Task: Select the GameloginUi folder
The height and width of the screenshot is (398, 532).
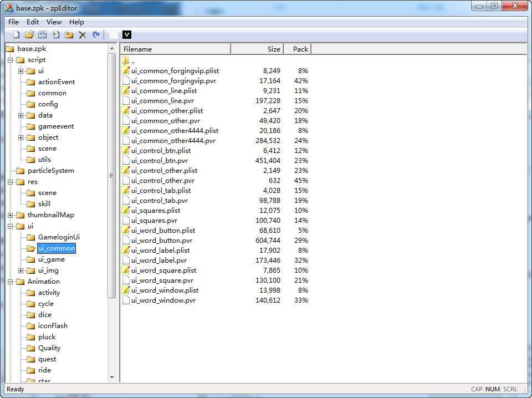Action: pos(59,237)
